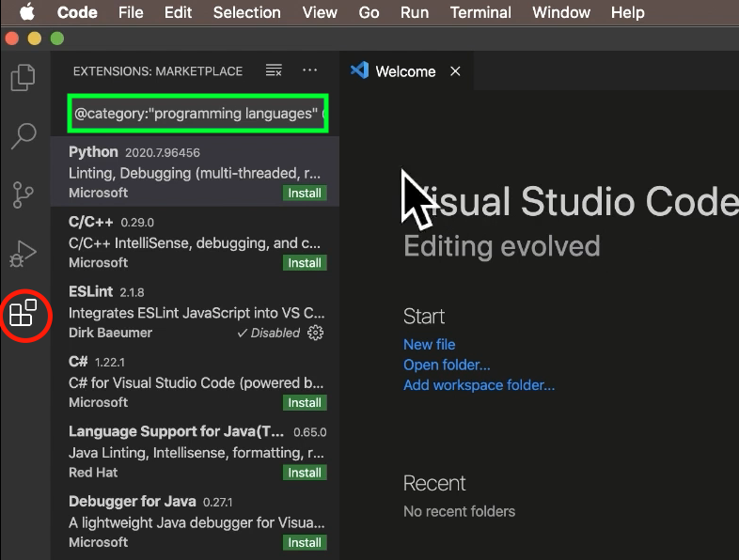Select the C/C++ extension title
The height and width of the screenshot is (560, 739).
tap(91, 222)
